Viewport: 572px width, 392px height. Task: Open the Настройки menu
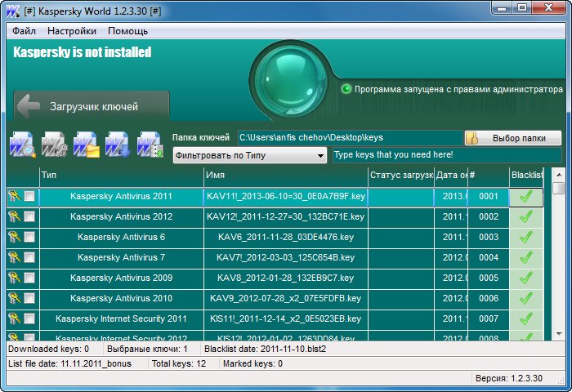point(72,31)
